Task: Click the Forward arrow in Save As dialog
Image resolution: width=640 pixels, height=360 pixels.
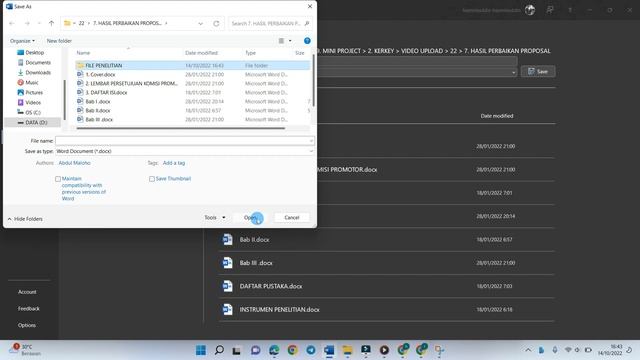Action: point(27,23)
